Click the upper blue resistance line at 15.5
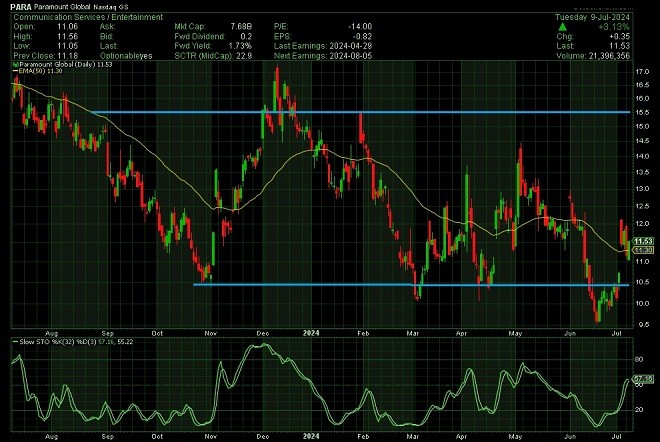The width and height of the screenshot is (660, 442). (x=360, y=112)
